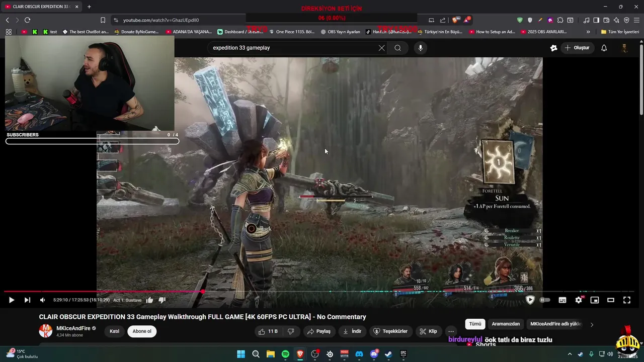The image size is (644, 362).
Task: Open YouTube notifications bell
Action: click(604, 48)
